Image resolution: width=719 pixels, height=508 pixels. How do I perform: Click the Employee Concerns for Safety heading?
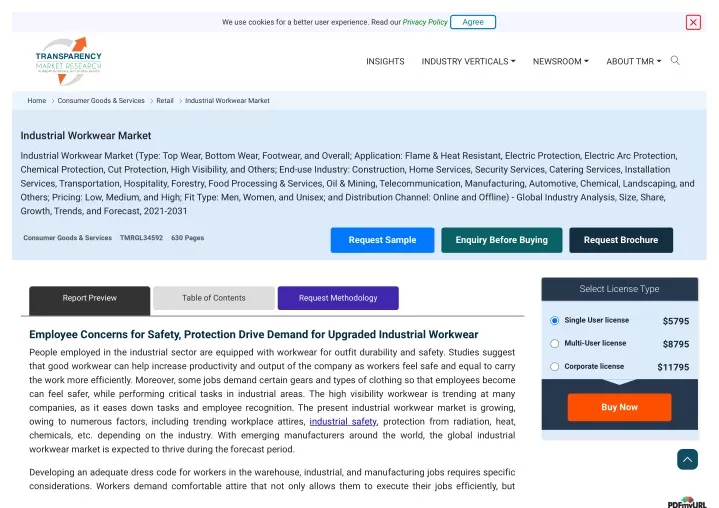click(x=254, y=334)
